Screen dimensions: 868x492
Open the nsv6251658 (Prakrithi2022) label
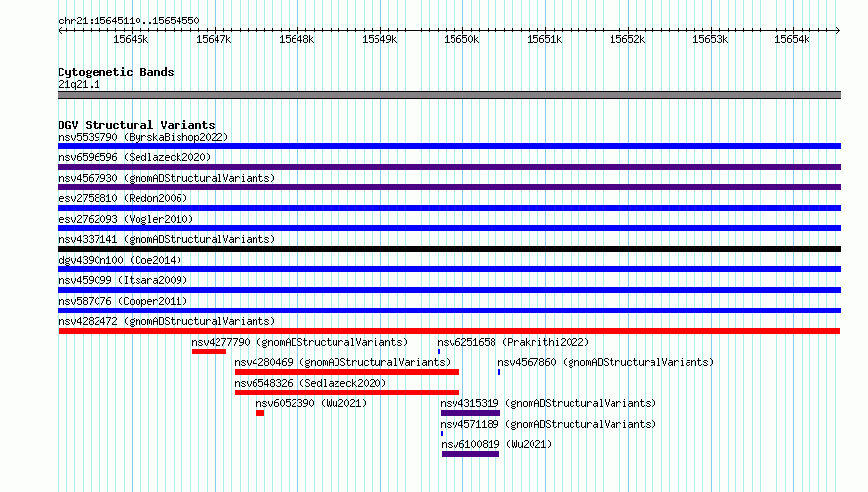coord(513,342)
